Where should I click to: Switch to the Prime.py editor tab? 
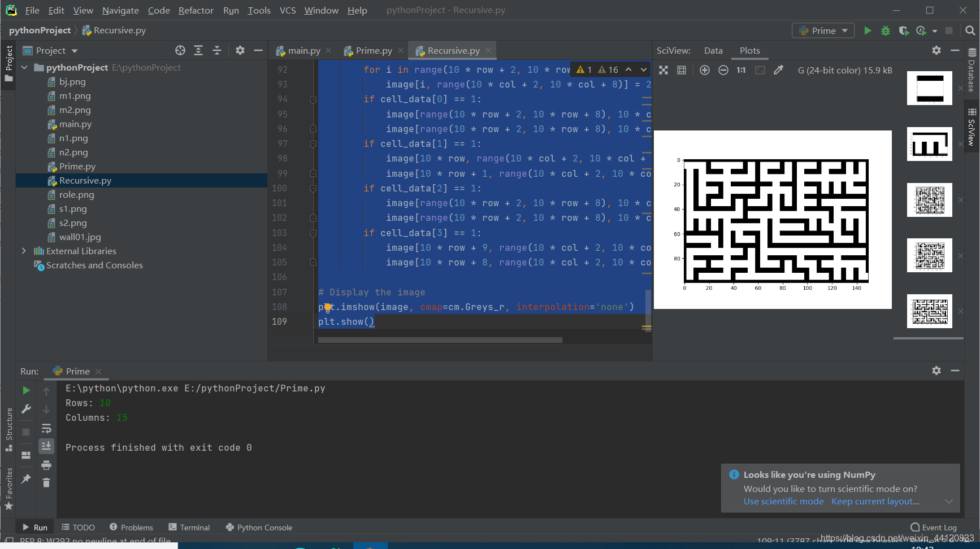coord(374,50)
